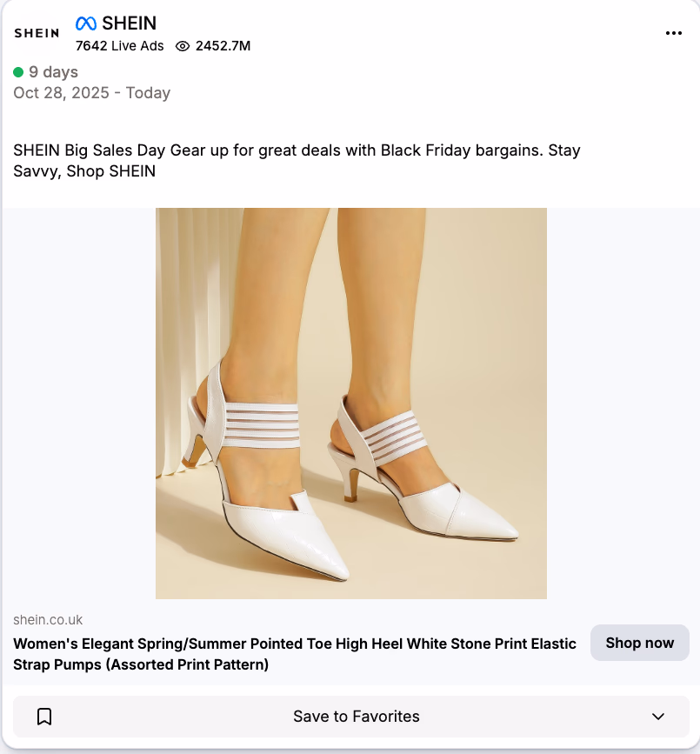
Task: Click the 9 days duration label
Action: pyautogui.click(x=53, y=71)
